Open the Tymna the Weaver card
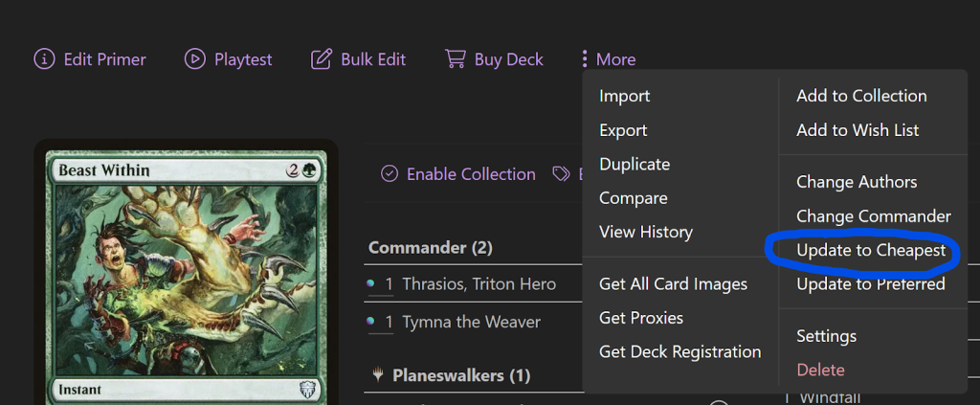 [471, 323]
